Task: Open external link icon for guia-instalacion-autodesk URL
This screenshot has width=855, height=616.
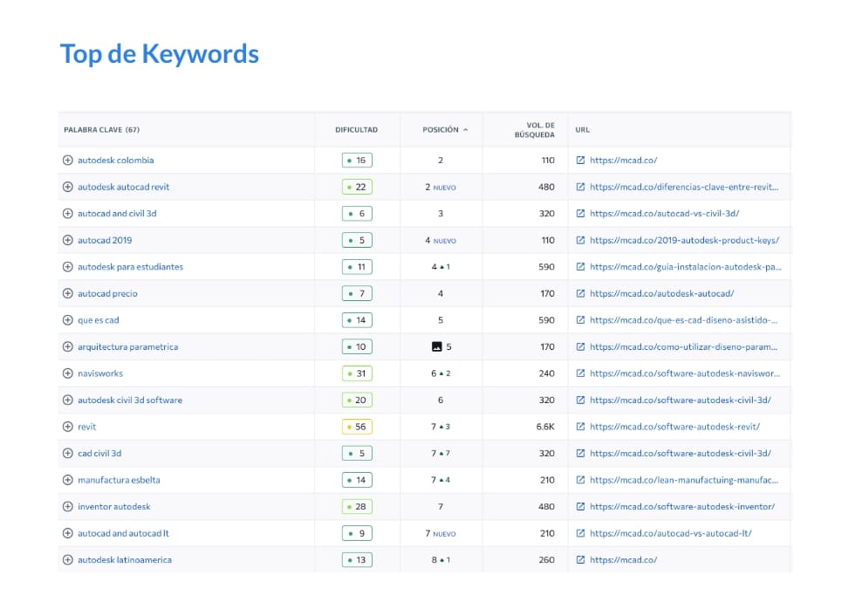Action: coord(581,267)
